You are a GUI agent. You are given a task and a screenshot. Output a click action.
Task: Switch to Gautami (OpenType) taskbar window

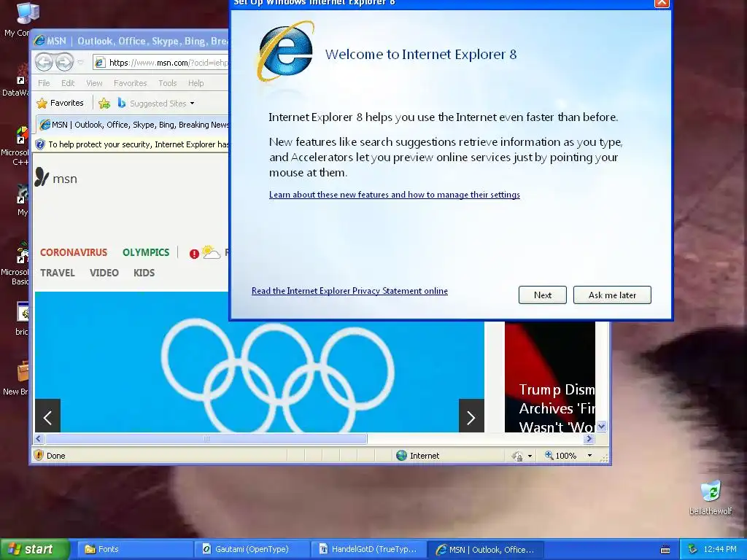(252, 549)
